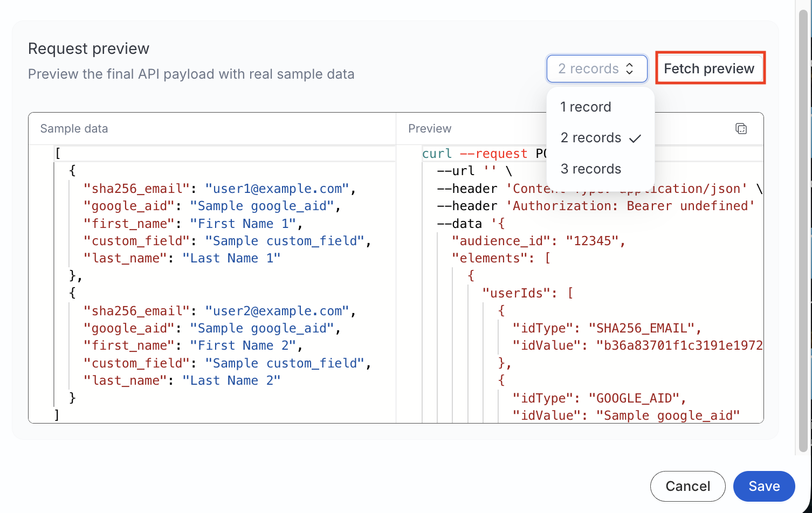Click the "elements" key in preview
The width and height of the screenshot is (812, 513).
point(490,258)
